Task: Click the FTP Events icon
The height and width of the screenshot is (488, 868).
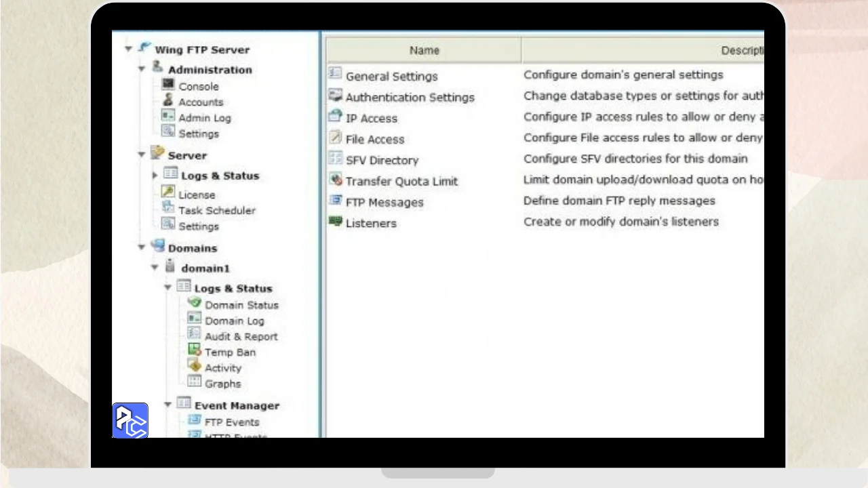Action: pos(194,420)
